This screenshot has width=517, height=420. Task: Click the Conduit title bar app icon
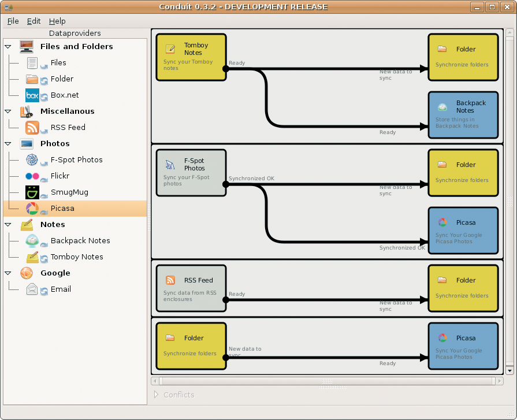click(9, 7)
